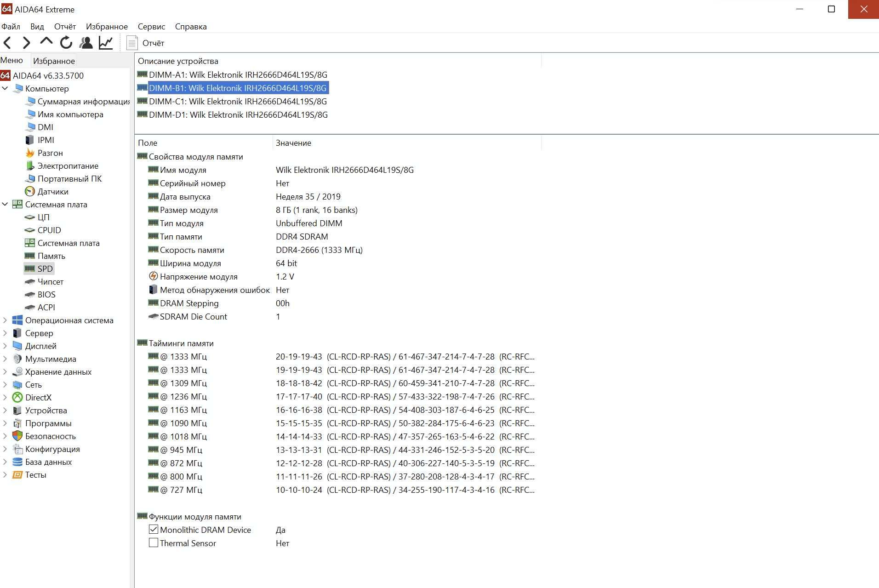879x588 pixels.
Task: Click the Разгон flame icon
Action: (x=30, y=153)
